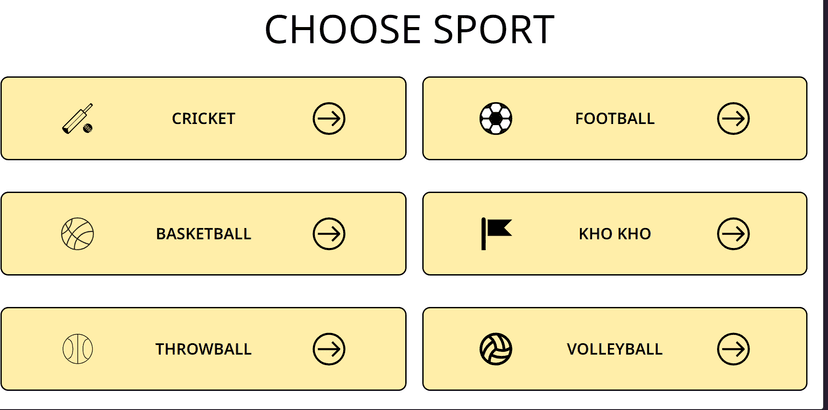
Task: Choose the FOOTBALL label
Action: [615, 119]
